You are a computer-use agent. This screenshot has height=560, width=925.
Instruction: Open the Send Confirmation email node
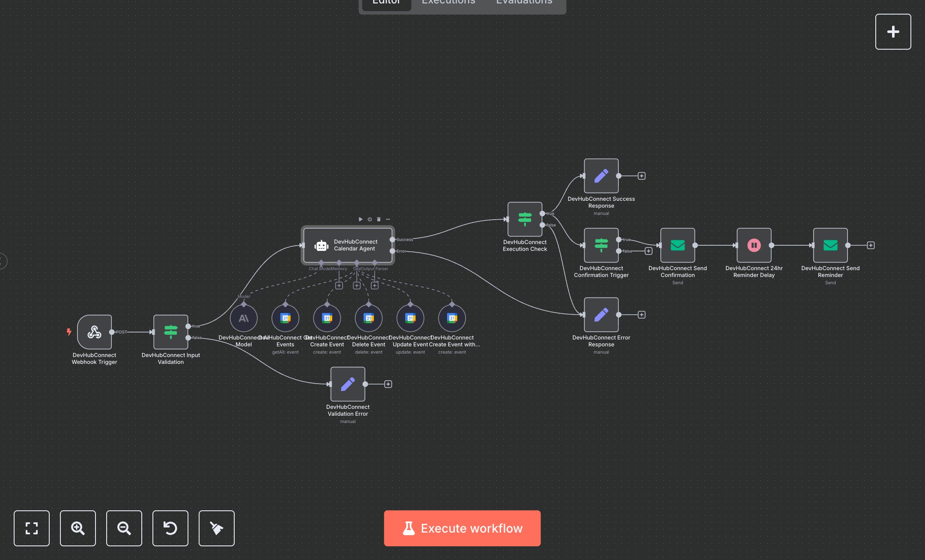click(677, 245)
